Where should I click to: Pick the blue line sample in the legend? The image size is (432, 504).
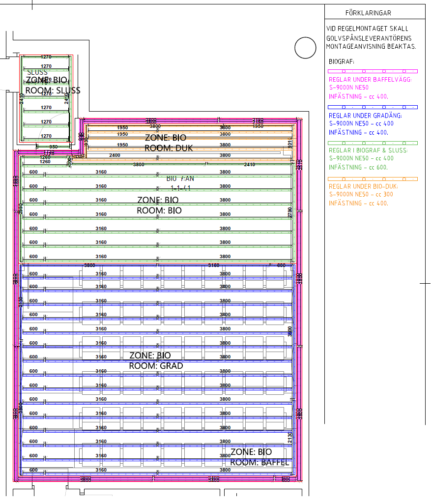tap(373, 107)
